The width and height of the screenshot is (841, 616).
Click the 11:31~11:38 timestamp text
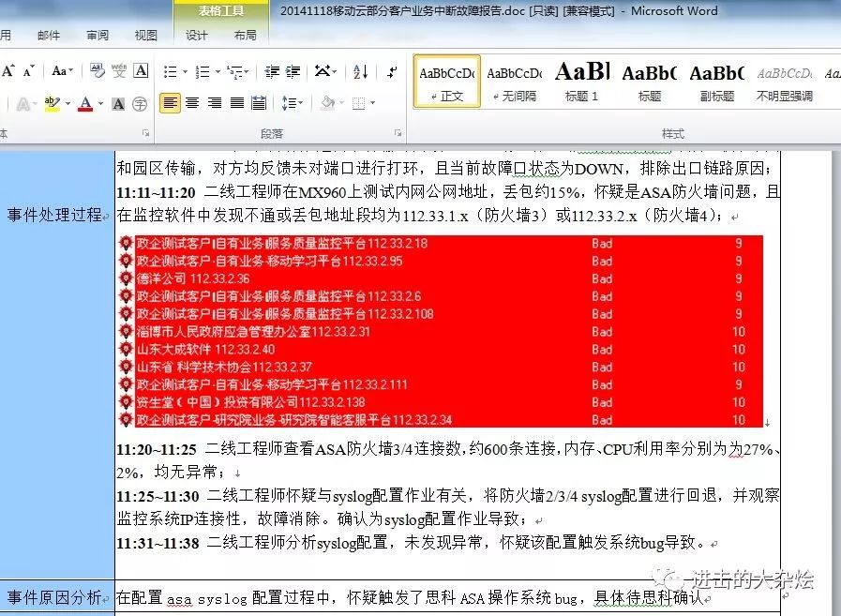(x=158, y=544)
